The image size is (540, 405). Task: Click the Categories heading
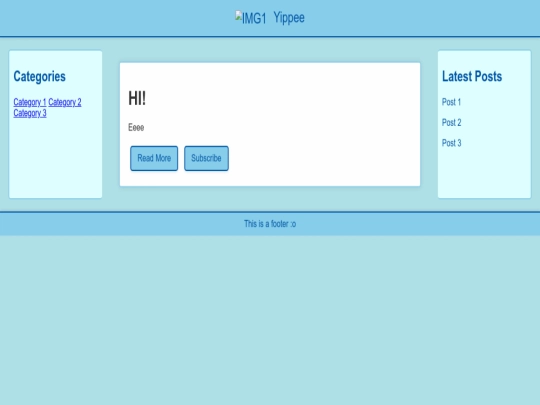click(x=39, y=76)
